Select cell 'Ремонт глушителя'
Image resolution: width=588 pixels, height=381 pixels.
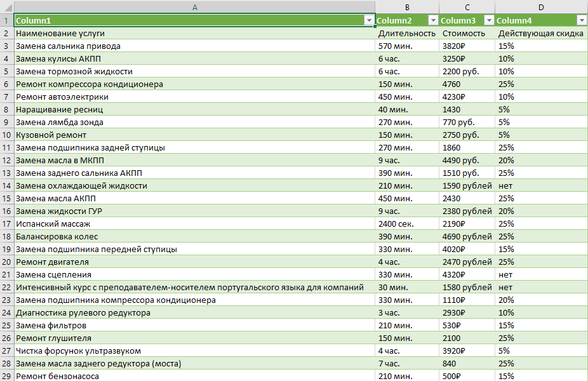(x=195, y=338)
